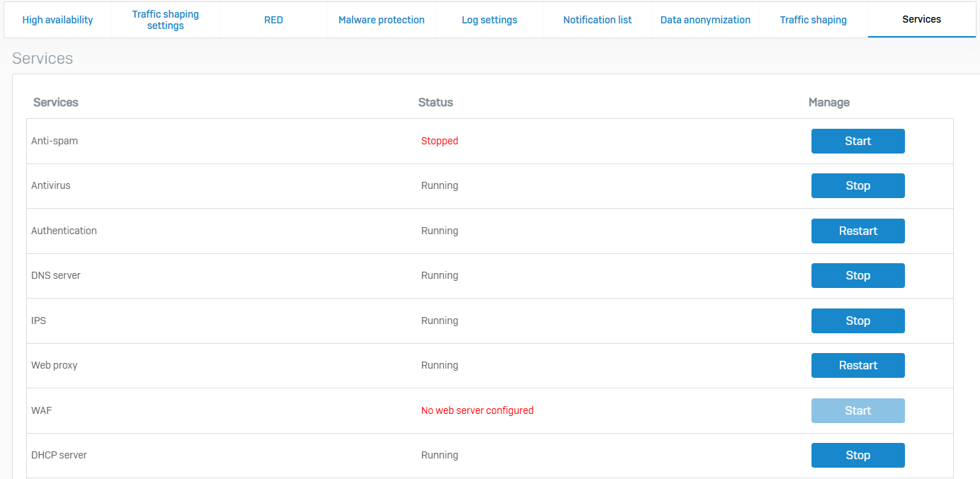Start the Anti-spam service
980x479 pixels.
857,141
